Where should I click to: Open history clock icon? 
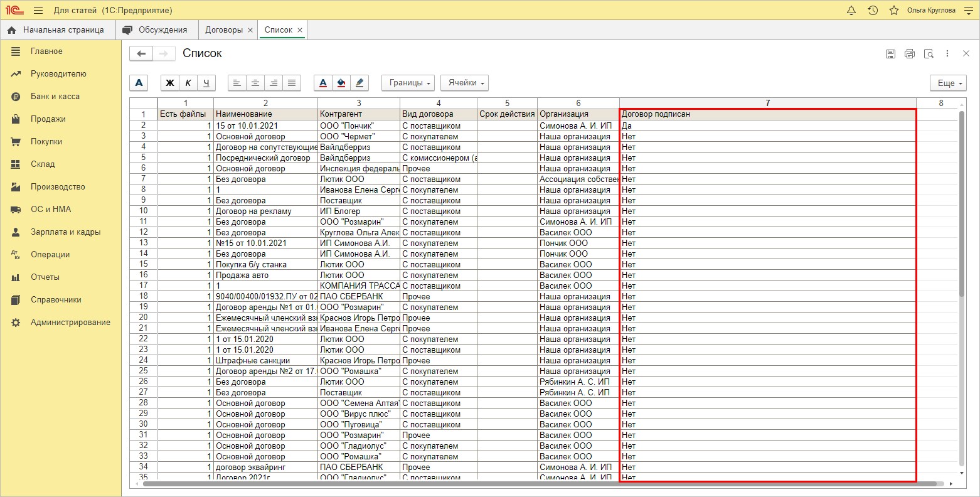pos(873,11)
